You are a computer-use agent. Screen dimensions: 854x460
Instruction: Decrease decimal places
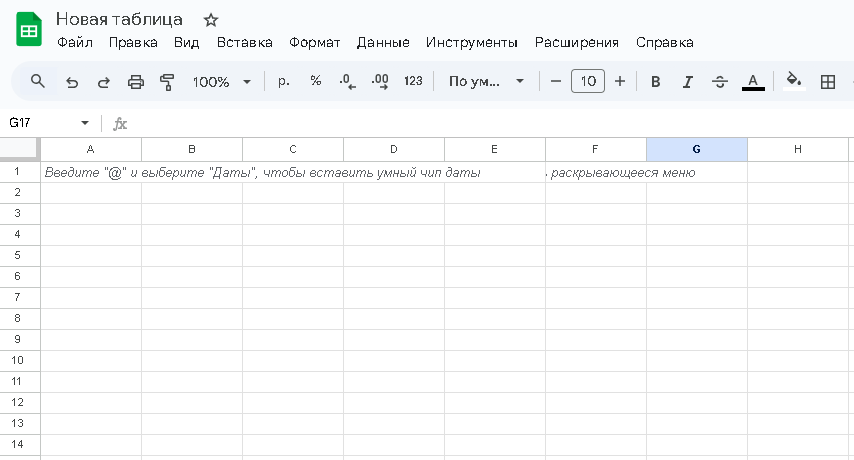[x=347, y=82]
